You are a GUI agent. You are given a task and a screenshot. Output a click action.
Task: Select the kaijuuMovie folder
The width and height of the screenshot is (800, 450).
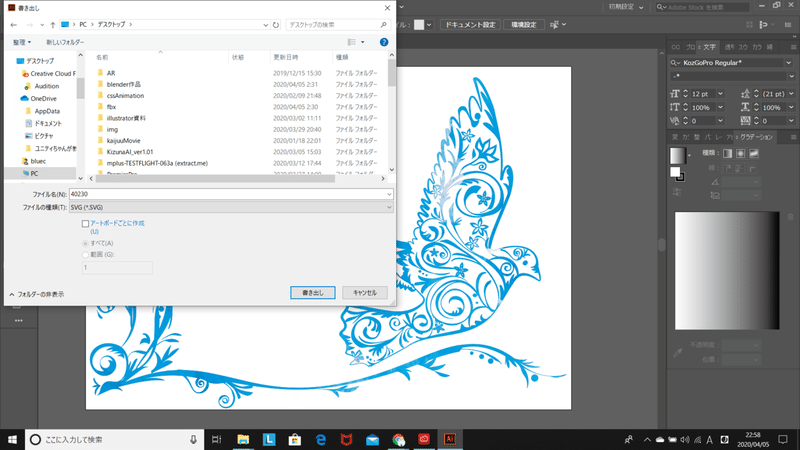123,140
